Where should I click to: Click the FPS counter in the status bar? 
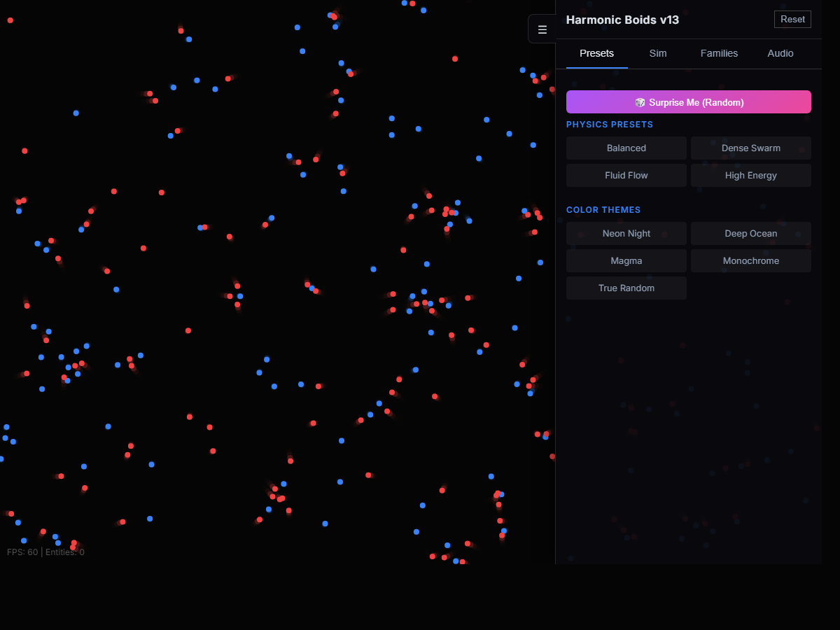coord(21,552)
